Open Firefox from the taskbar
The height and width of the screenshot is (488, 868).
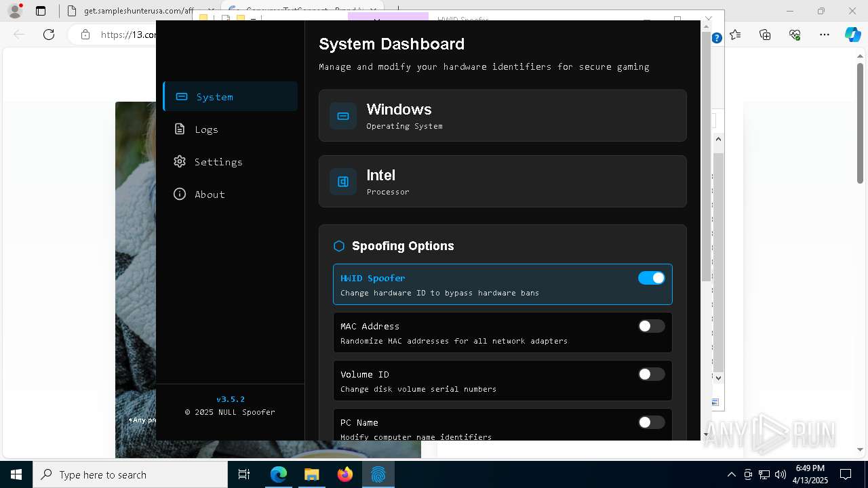pyautogui.click(x=345, y=474)
